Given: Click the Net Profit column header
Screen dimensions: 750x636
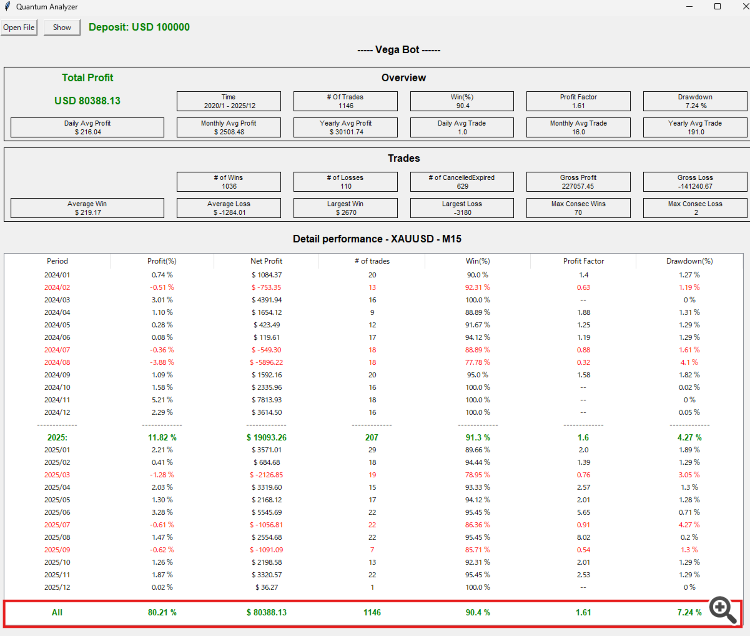Looking at the screenshot, I should [x=266, y=261].
